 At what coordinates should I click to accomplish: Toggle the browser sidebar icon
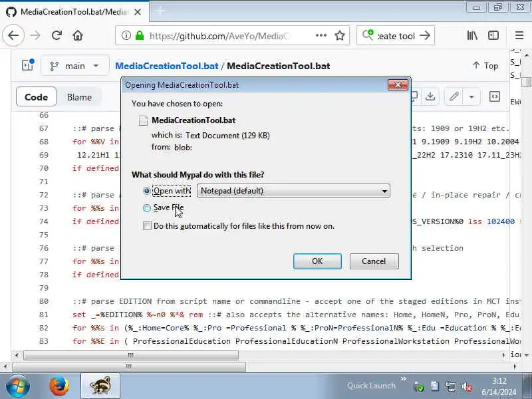coord(493,35)
